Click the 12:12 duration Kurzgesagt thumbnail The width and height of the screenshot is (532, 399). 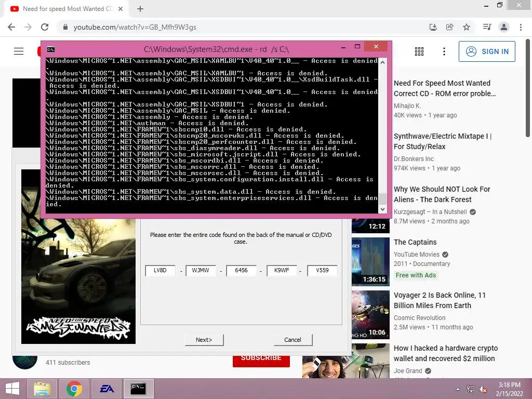[x=370, y=226]
